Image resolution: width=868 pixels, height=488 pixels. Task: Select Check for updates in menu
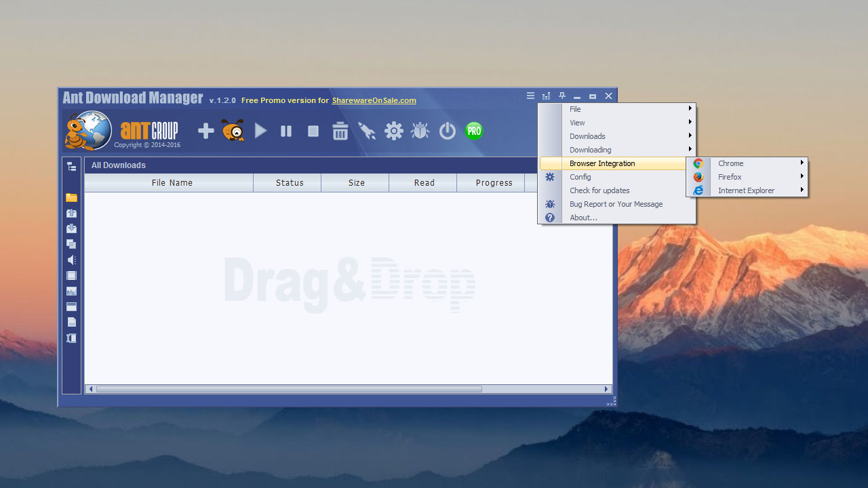599,190
